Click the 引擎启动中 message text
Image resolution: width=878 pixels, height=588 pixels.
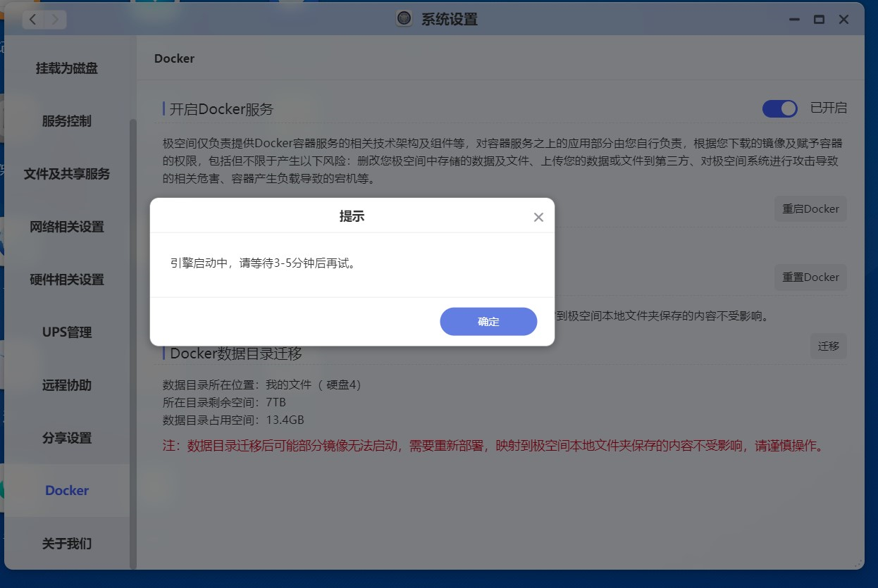(x=263, y=263)
